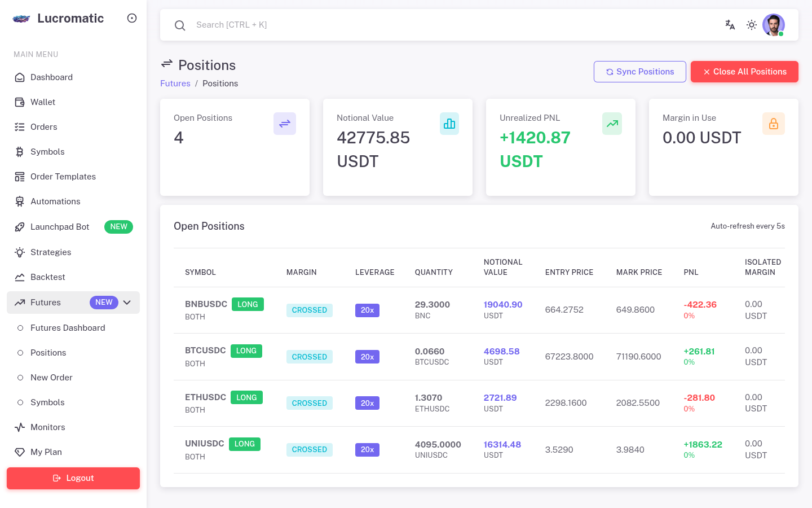The image size is (812, 508).
Task: Collapse the Futures submenu chevron
Action: [127, 303]
